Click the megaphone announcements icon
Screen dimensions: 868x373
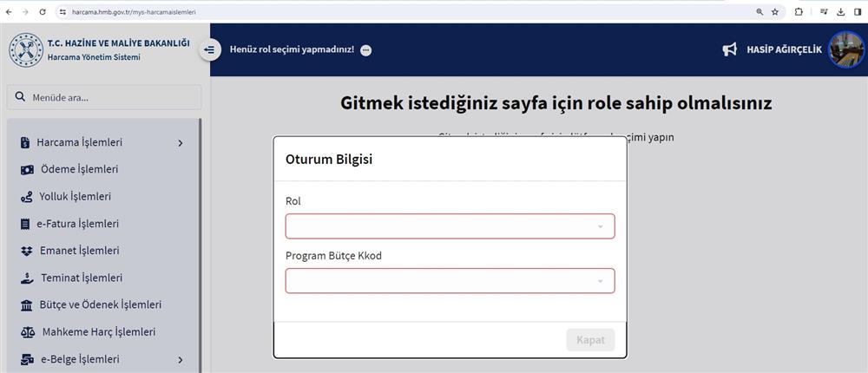[730, 49]
